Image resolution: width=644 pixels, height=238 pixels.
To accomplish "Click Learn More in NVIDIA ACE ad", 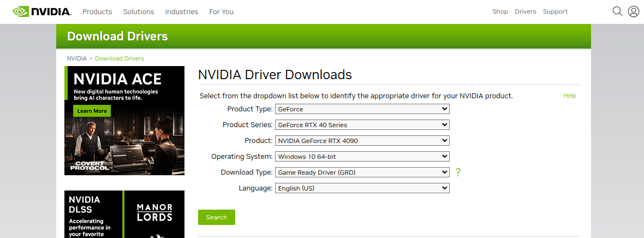I will coord(92,111).
